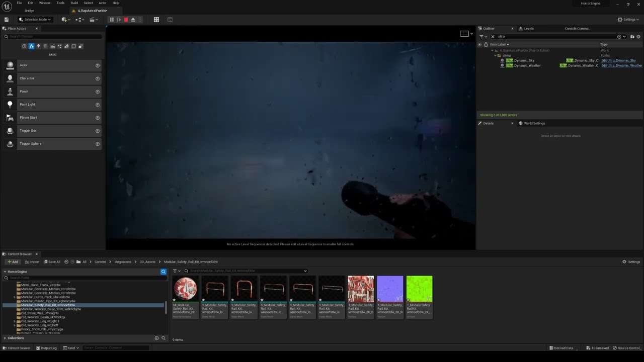Screen dimensions: 644x362
Task: Open the Actor menu
Action: tap(103, 3)
